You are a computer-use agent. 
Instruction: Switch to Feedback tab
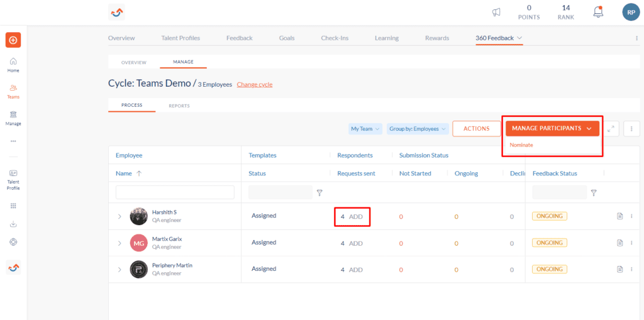pos(240,38)
